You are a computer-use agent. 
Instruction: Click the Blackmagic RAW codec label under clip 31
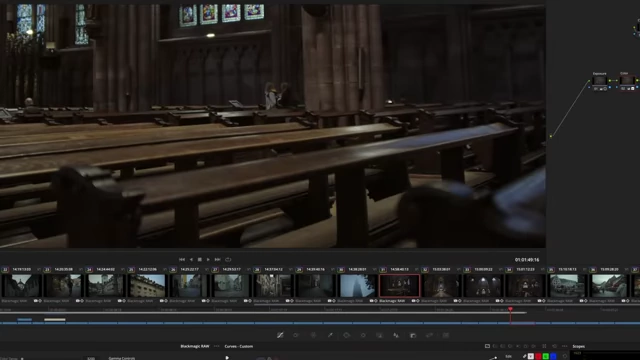tap(392, 301)
